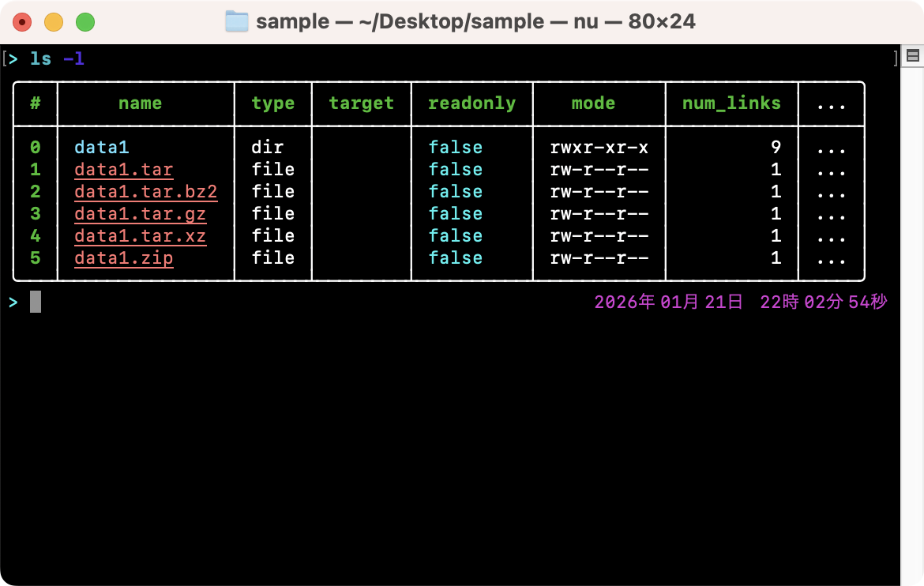The image size is (924, 586).
Task: Select the data1 directory entry
Action: coord(101,147)
